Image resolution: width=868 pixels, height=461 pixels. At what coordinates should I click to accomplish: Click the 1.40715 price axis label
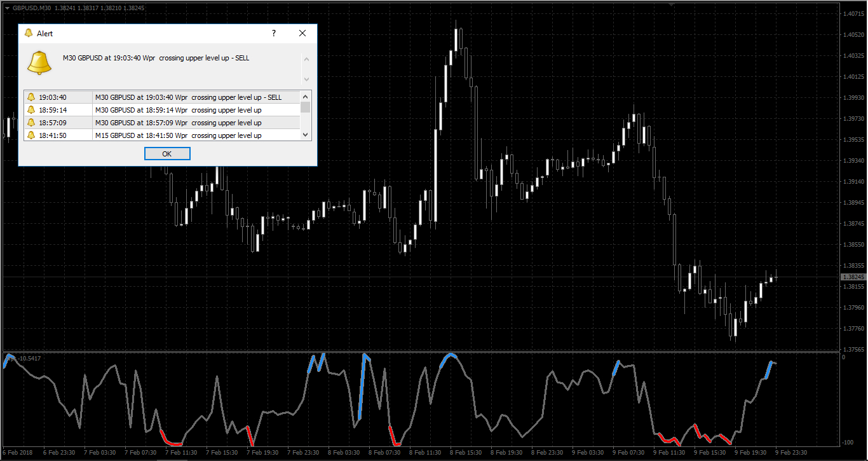pyautogui.click(x=853, y=13)
